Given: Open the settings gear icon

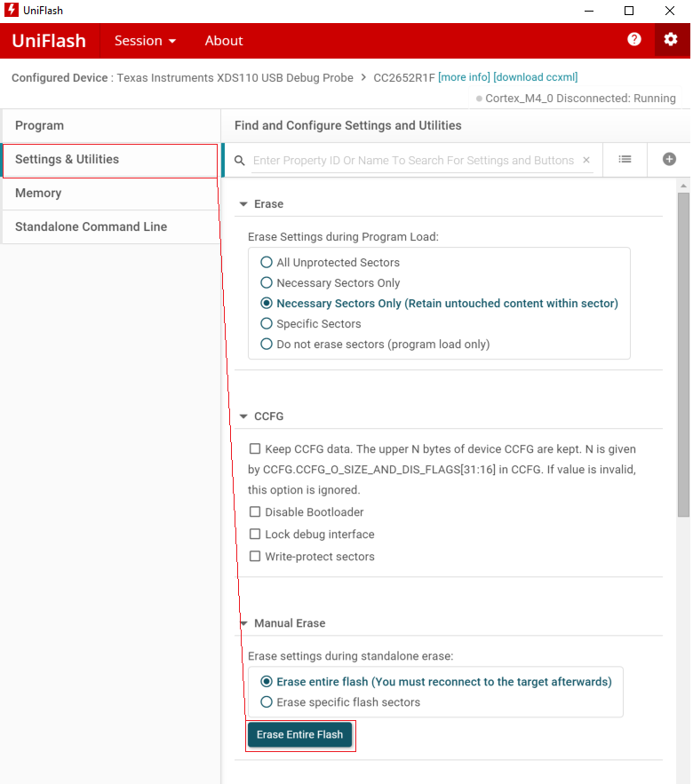Looking at the screenshot, I should point(671,40).
